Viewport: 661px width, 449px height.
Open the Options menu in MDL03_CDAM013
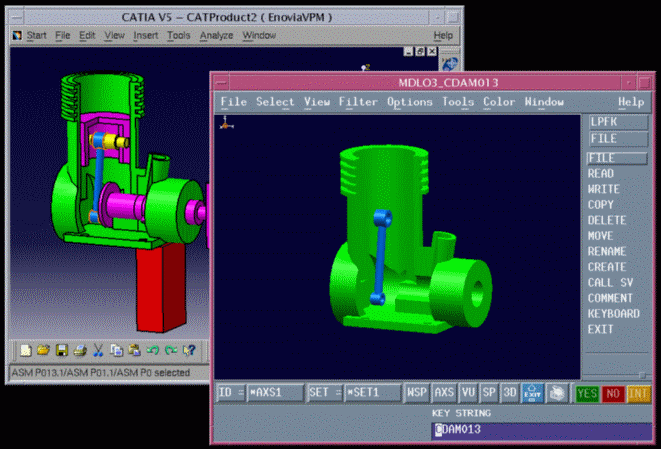click(410, 102)
